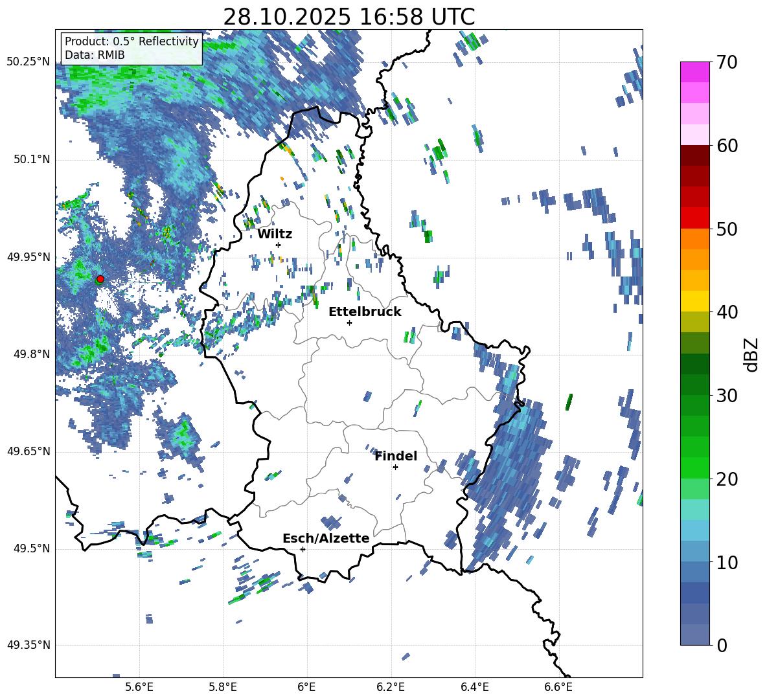Click the Data: RMIB text
This screenshot has width=767, height=700.
(95, 55)
